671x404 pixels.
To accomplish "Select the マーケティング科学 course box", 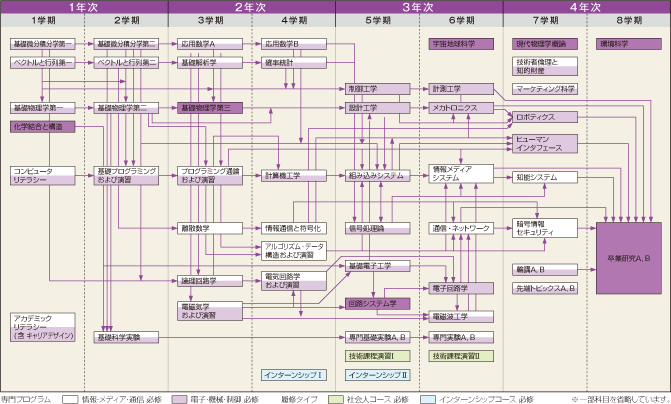I will (x=545, y=89).
